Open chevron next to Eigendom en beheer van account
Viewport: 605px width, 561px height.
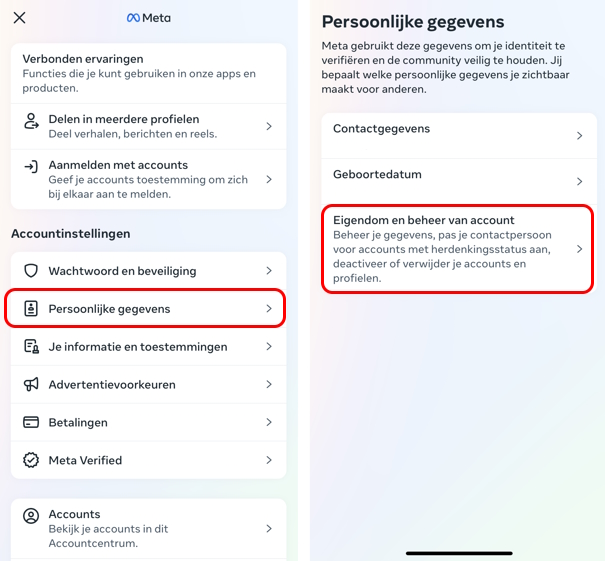click(x=580, y=249)
